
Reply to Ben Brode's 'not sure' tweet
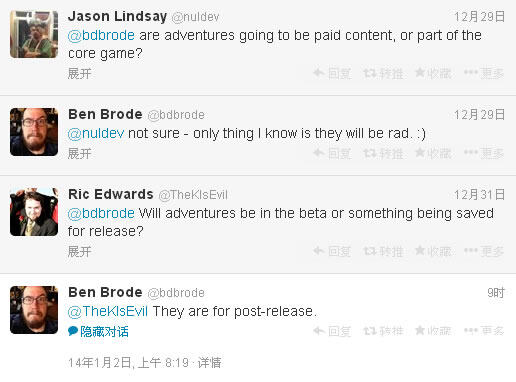(x=332, y=153)
